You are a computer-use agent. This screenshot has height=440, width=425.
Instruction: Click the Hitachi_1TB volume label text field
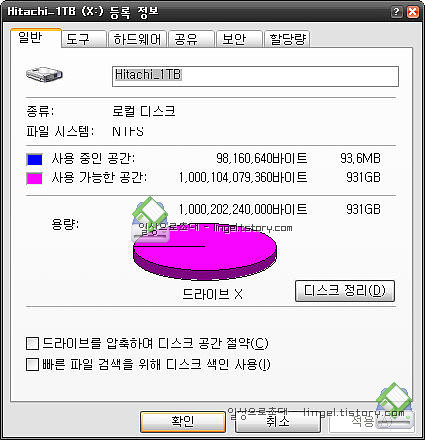point(255,76)
